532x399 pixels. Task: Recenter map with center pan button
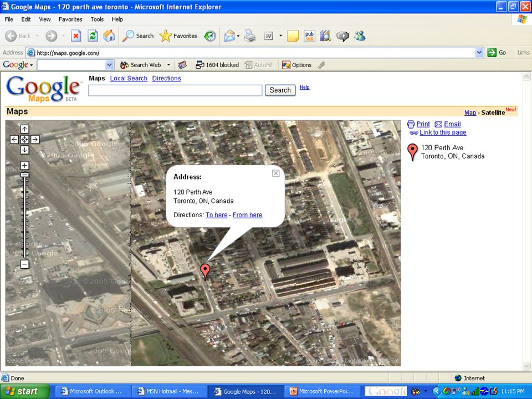pos(24,140)
